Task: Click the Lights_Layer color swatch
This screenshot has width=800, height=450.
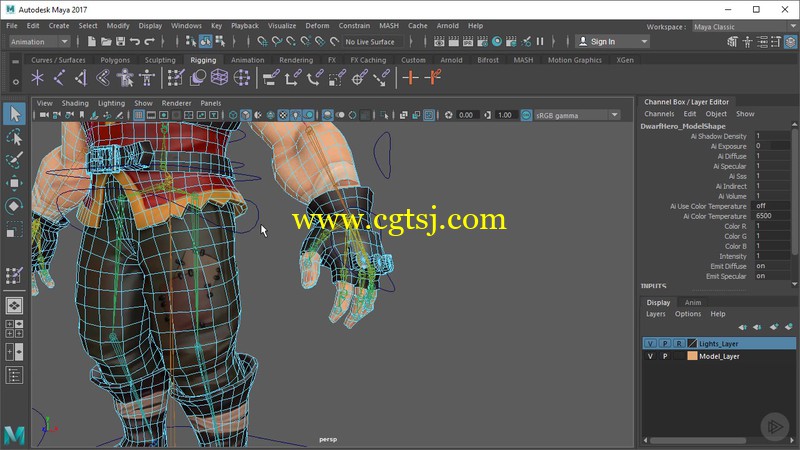Action: tap(692, 343)
